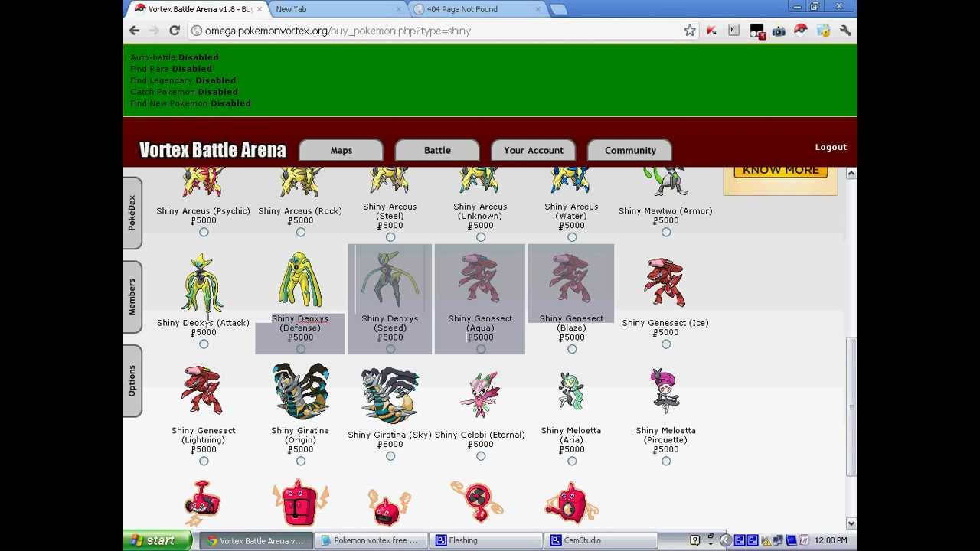Open the Chrome wrench settings menu
Image resolution: width=980 pixels, height=551 pixels.
coord(845,31)
